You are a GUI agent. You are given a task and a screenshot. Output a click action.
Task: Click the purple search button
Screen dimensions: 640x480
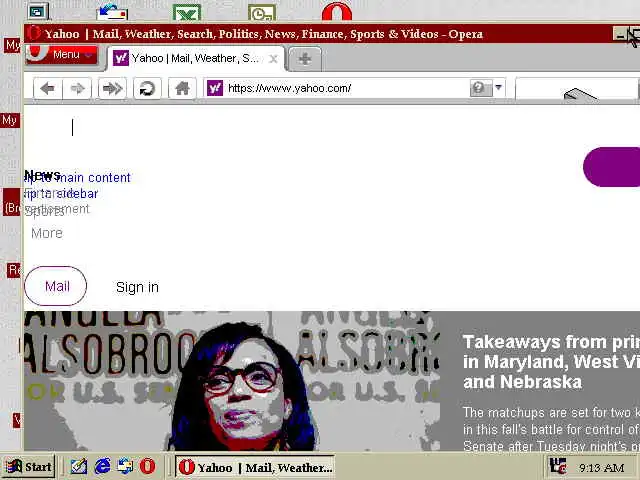[611, 167]
